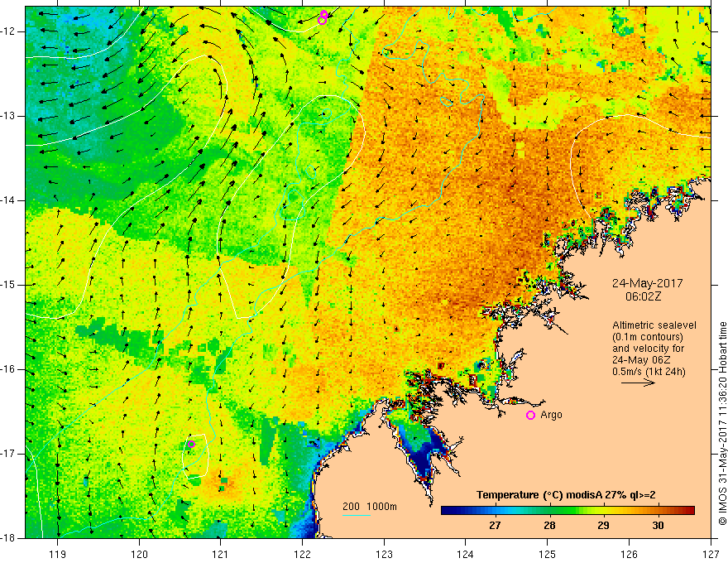The height and width of the screenshot is (563, 728).
Task: Click longitude axis label 125
Action: tap(548, 554)
